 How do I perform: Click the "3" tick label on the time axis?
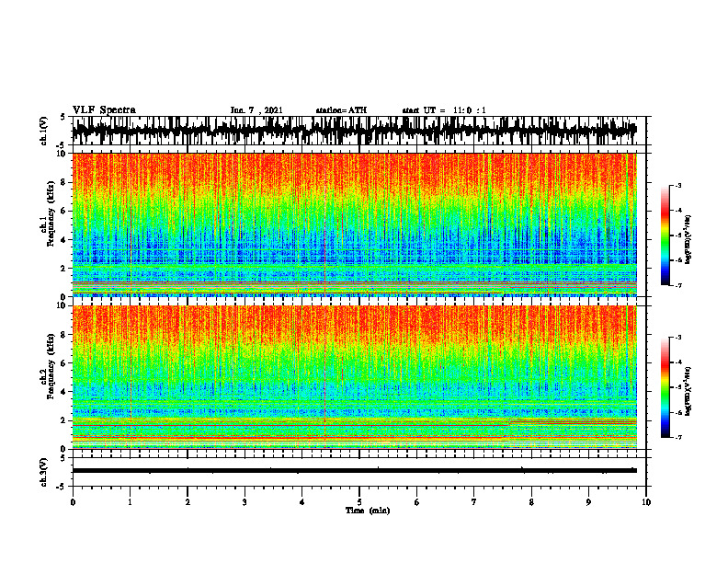point(245,502)
